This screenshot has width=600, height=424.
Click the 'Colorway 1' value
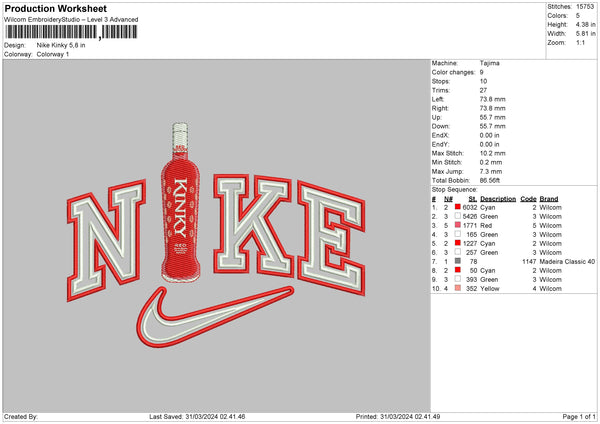pyautogui.click(x=53, y=54)
